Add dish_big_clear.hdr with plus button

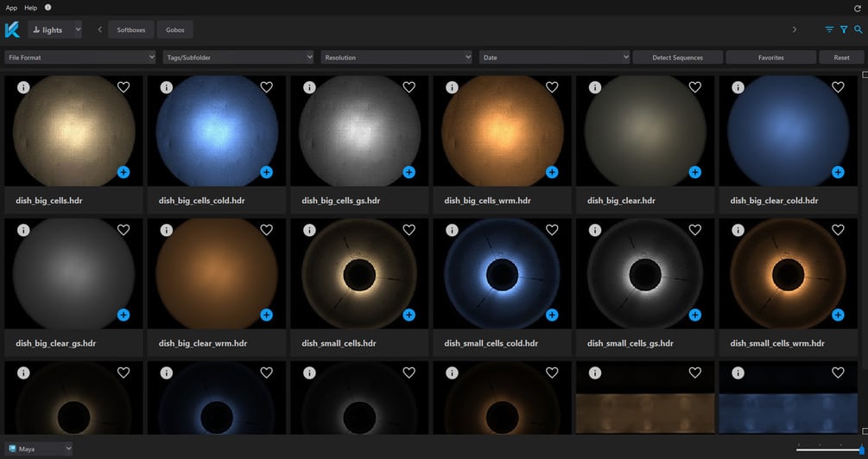[x=694, y=172]
